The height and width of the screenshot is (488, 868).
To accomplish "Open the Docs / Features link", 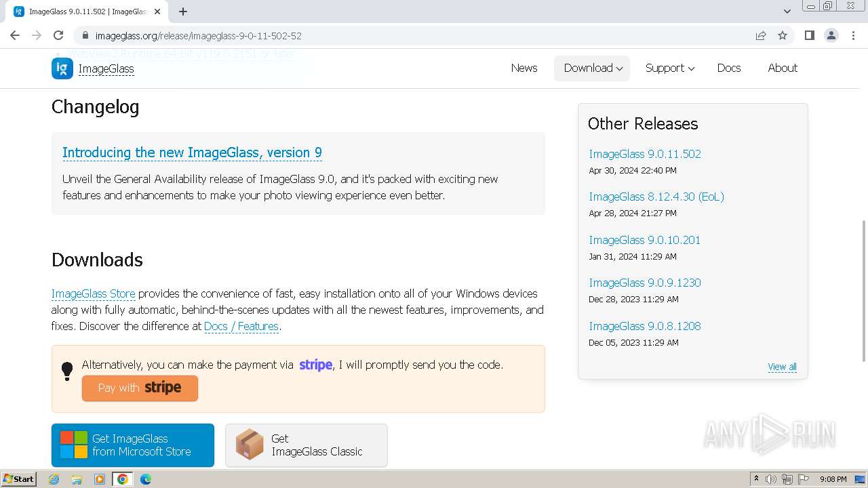I will [x=241, y=326].
